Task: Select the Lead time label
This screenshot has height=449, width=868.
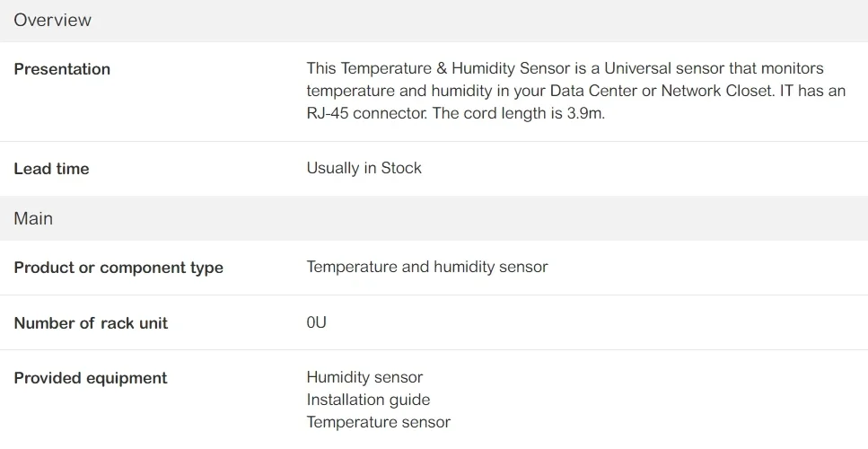Action: coord(51,169)
